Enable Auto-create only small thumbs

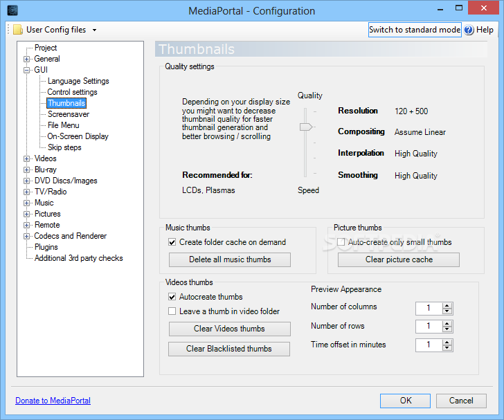tap(341, 242)
